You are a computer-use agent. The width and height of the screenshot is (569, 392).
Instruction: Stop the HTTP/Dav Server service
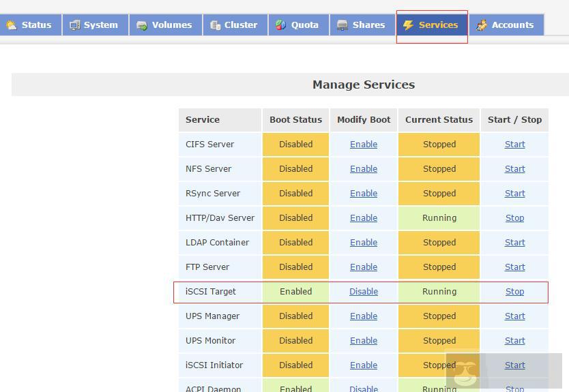pyautogui.click(x=514, y=218)
